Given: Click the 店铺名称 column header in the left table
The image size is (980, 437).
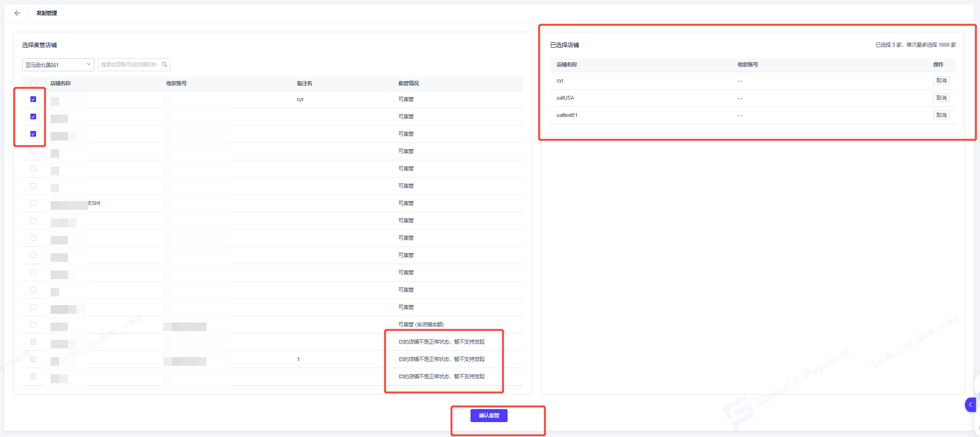Looking at the screenshot, I should click(61, 84).
